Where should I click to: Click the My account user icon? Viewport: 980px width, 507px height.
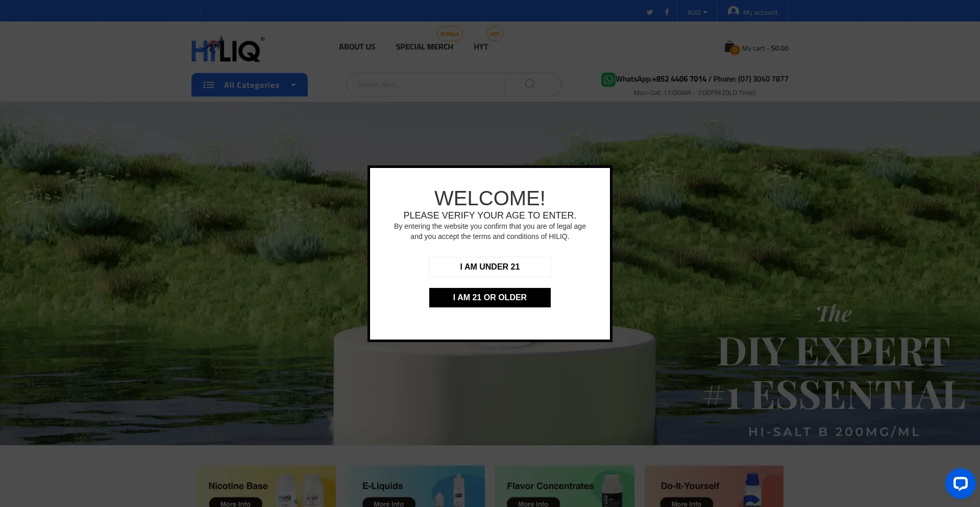tap(733, 11)
